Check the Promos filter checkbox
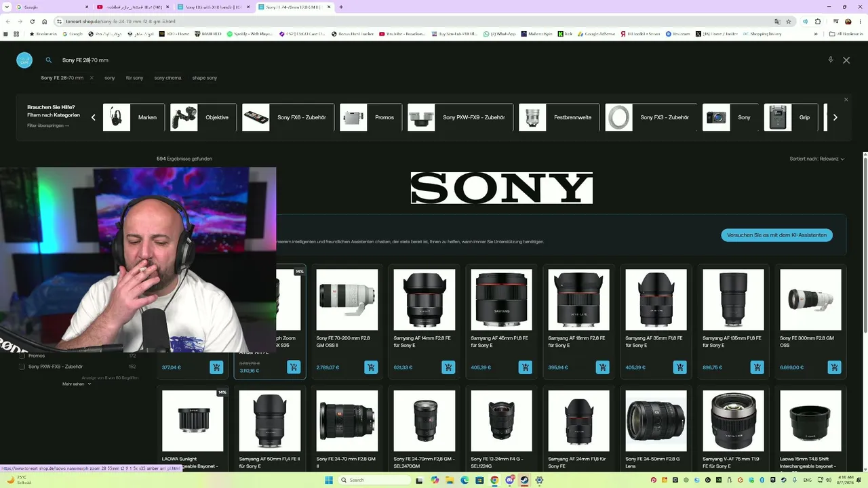Image resolution: width=868 pixels, height=488 pixels. (x=22, y=356)
